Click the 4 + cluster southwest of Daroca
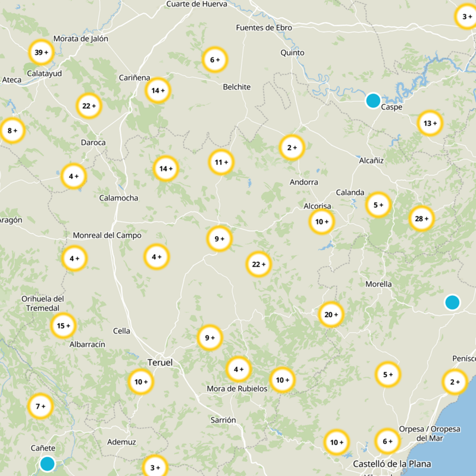 tap(74, 176)
